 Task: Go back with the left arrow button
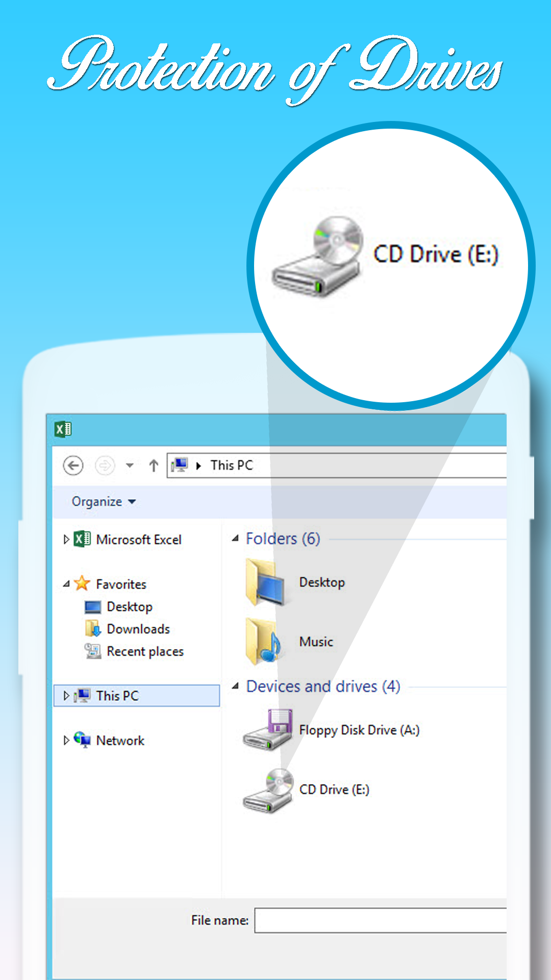[73, 465]
